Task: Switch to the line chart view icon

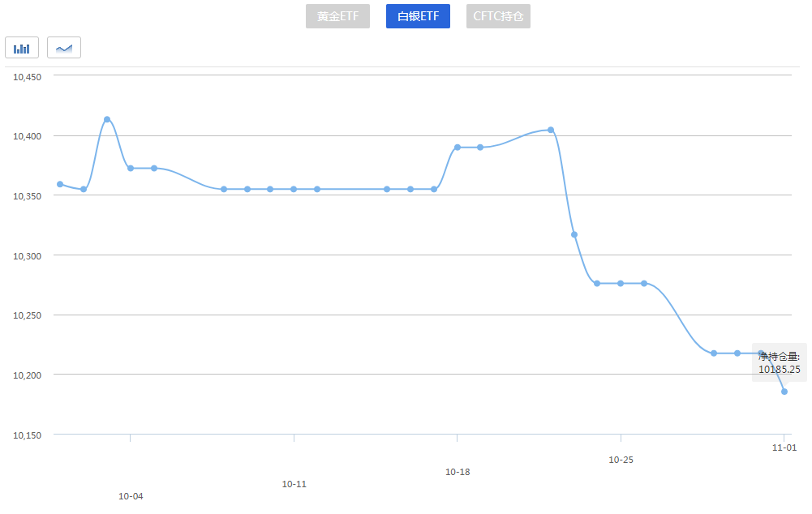Action: [64, 48]
